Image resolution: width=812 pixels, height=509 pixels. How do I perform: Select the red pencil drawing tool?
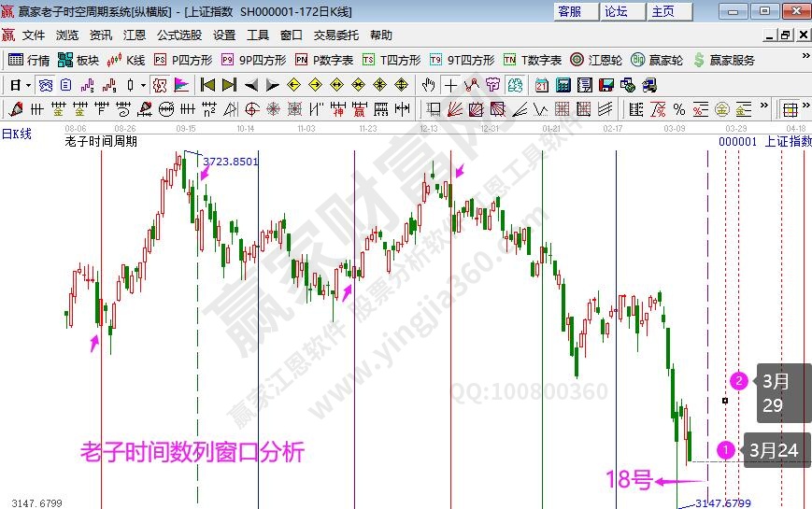click(16, 109)
